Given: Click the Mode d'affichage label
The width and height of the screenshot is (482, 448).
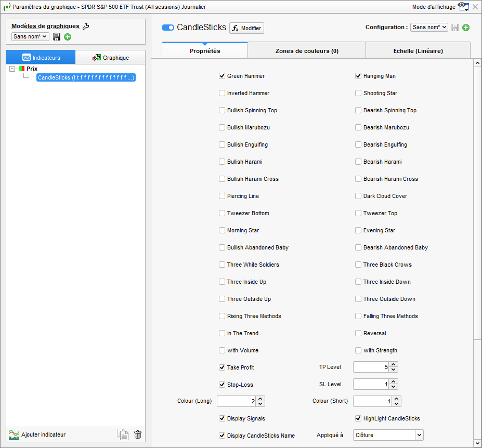Looking at the screenshot, I should pyautogui.click(x=434, y=7).
